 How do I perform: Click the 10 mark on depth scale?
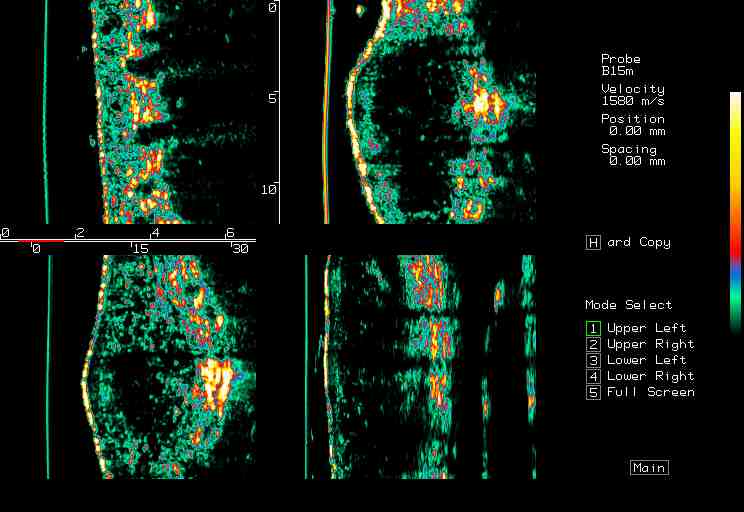tap(269, 189)
